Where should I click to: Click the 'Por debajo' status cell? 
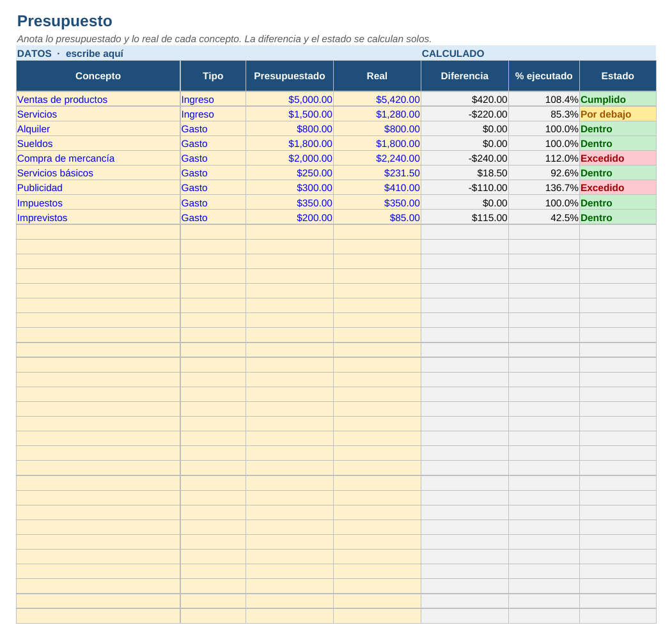(x=618, y=114)
